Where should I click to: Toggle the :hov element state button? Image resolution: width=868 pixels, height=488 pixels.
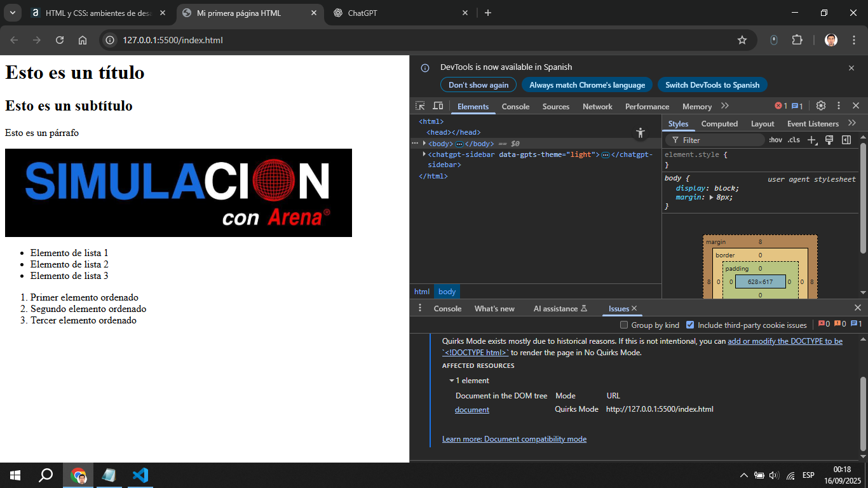[775, 140]
